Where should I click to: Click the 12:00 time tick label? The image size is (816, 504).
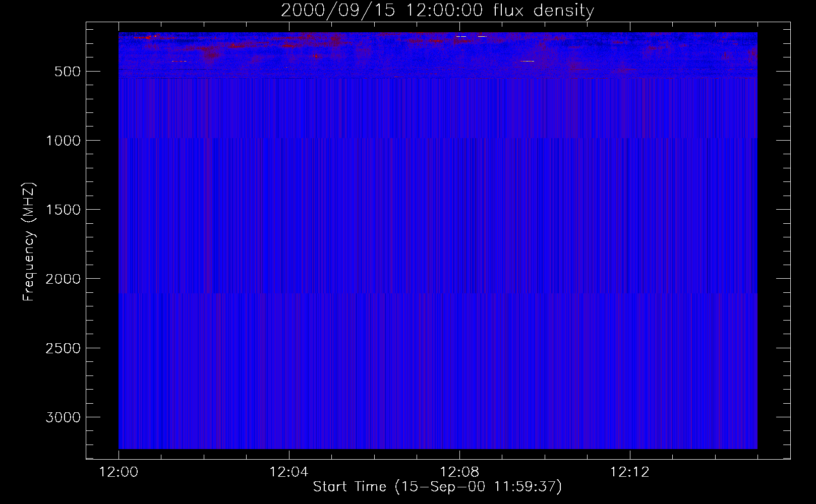pyautogui.click(x=119, y=472)
